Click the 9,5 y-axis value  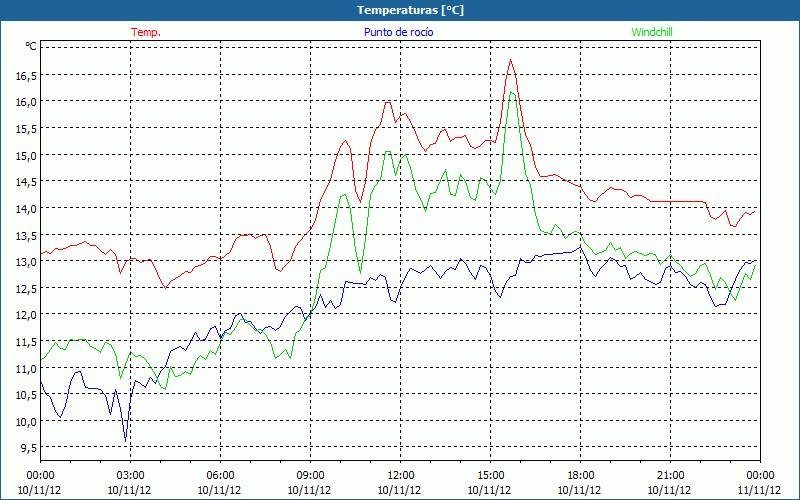pos(28,448)
